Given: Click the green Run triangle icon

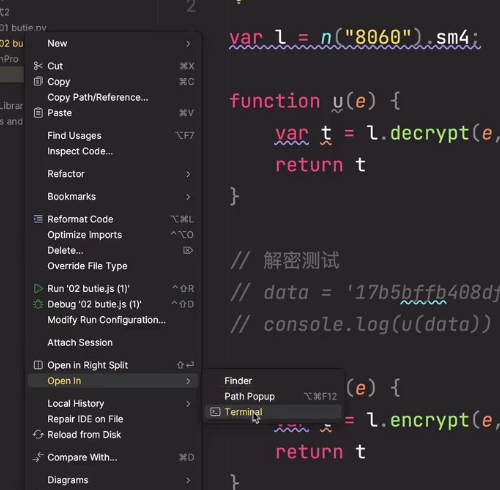Looking at the screenshot, I should pyautogui.click(x=38, y=289).
